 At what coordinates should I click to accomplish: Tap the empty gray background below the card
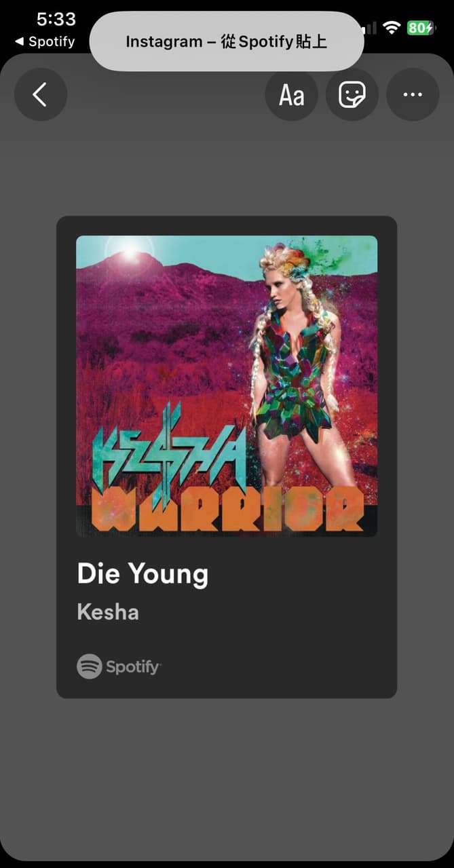click(227, 780)
